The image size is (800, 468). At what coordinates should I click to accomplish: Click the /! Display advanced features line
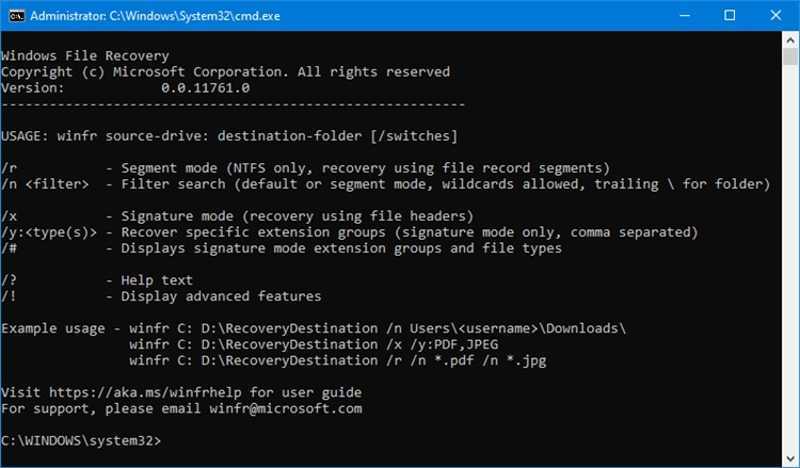[x=160, y=296]
